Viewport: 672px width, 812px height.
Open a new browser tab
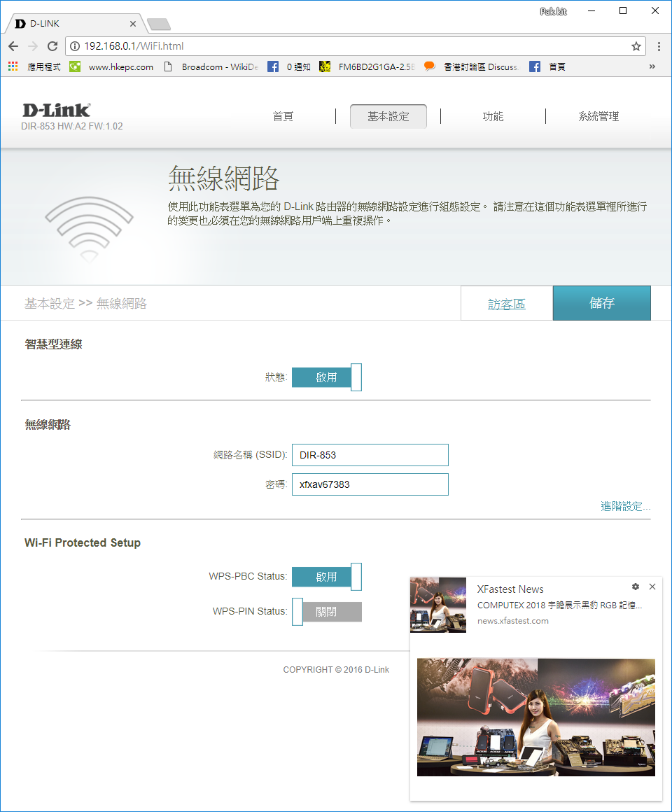[x=158, y=24]
